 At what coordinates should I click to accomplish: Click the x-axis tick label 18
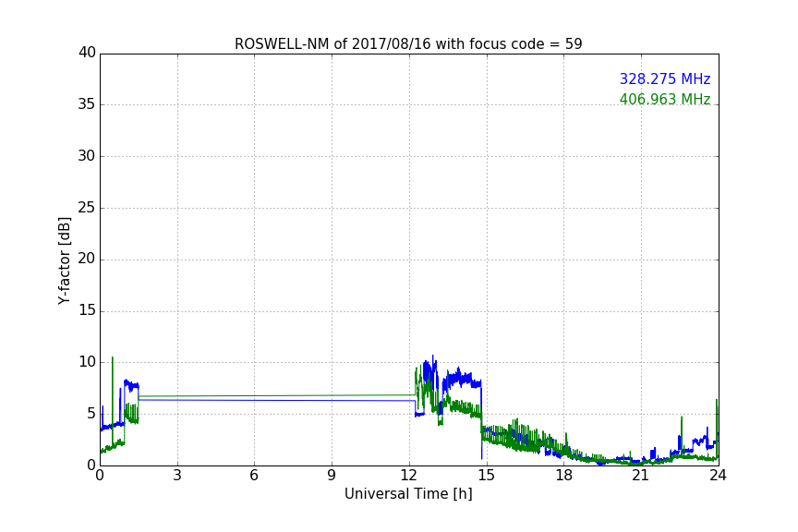click(563, 476)
